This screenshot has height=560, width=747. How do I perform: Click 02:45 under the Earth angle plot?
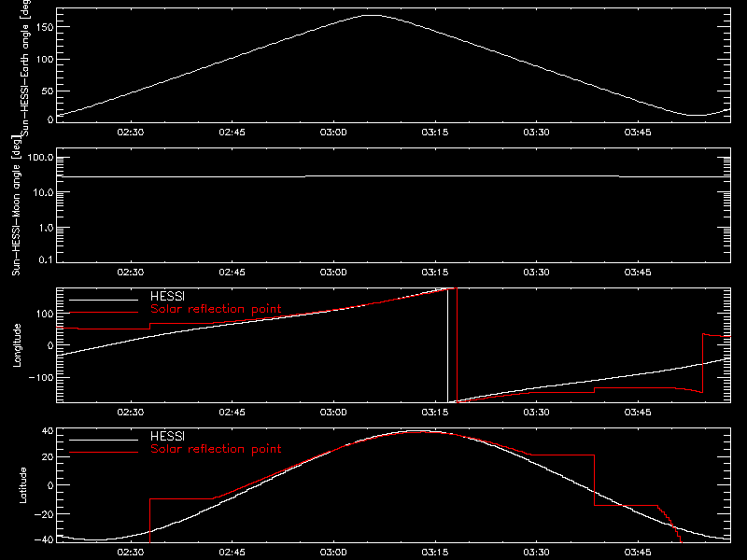232,132
